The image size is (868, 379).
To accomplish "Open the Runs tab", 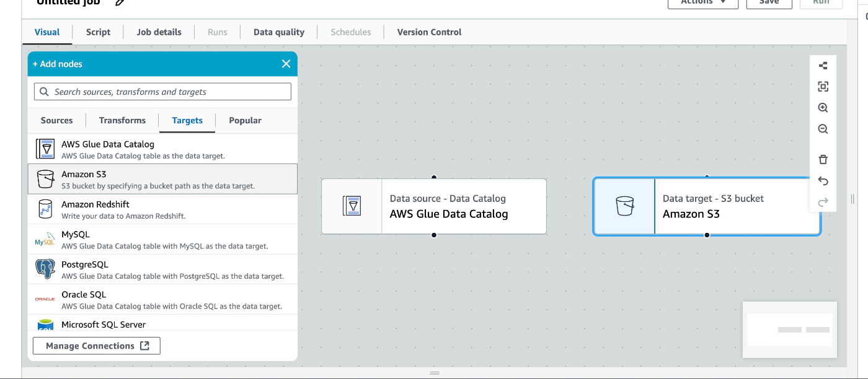I will click(218, 32).
